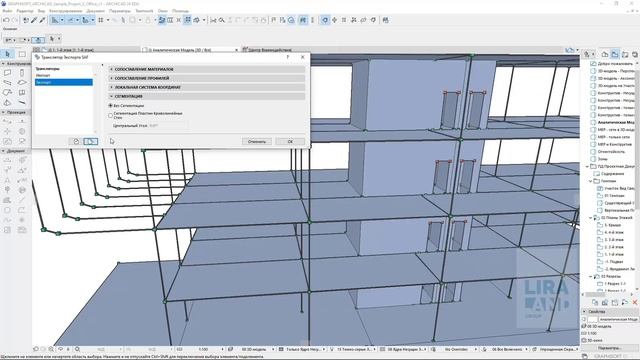Expand the 'Локальная система координат' section
The height and width of the screenshot is (360, 640).
[x=111, y=87]
